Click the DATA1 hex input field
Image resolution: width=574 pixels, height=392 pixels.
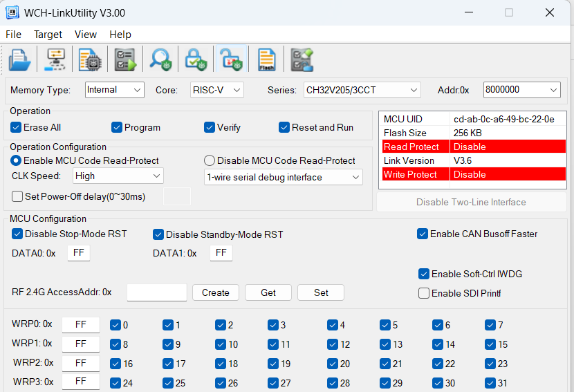pyautogui.click(x=221, y=253)
